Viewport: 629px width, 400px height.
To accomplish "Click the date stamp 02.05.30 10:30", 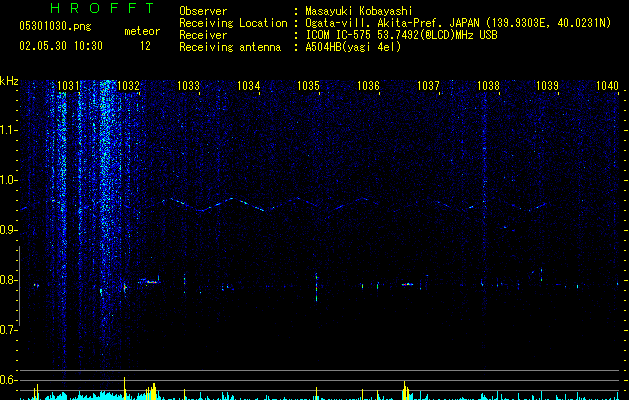I will pos(61,46).
